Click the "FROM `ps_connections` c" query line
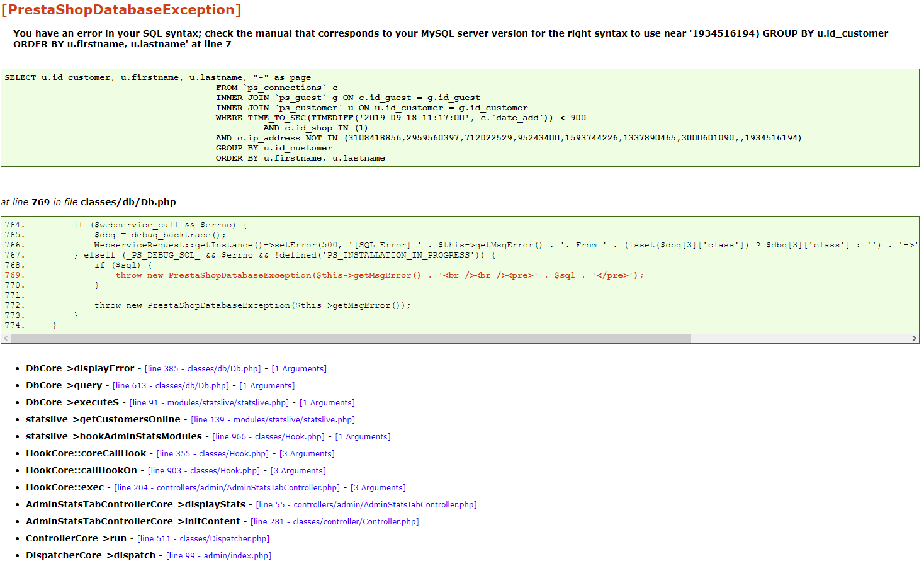Image resolution: width=924 pixels, height=583 pixels. [x=277, y=88]
